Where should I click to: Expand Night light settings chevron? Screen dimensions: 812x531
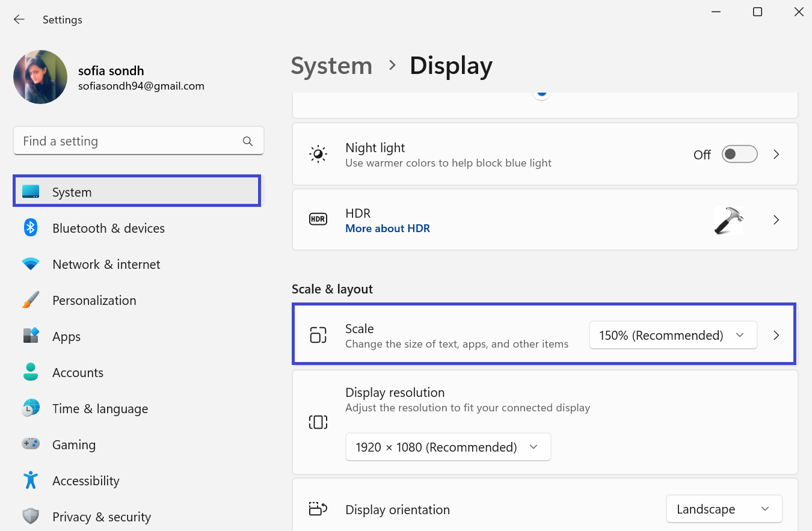click(x=777, y=155)
